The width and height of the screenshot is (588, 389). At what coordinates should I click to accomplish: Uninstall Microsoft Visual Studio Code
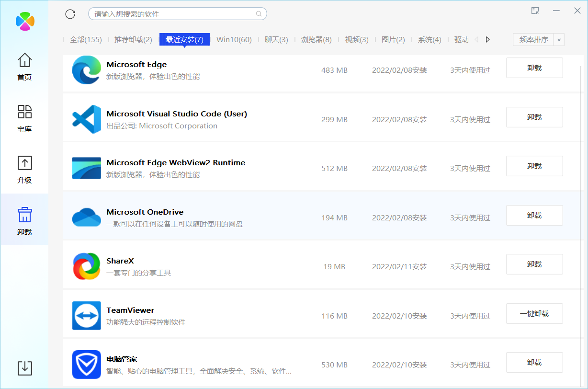[x=534, y=117]
